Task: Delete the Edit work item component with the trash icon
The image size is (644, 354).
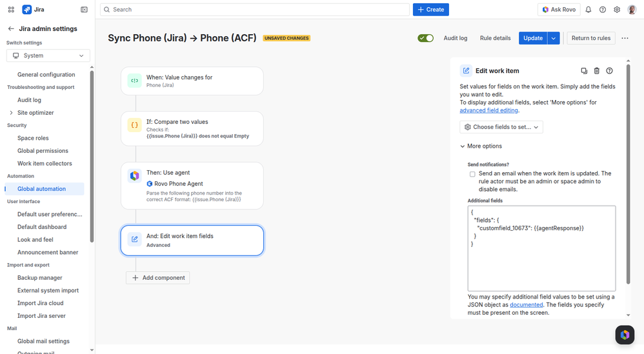Action: [x=597, y=70]
